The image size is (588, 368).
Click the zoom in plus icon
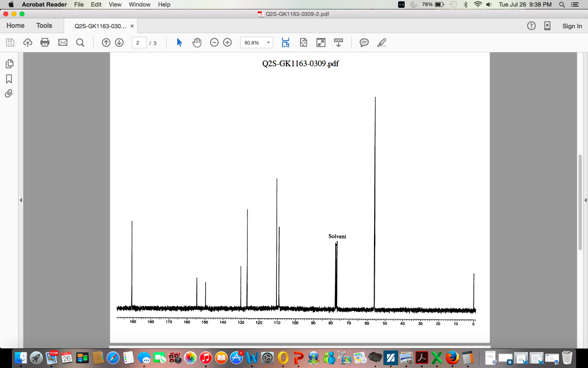(x=227, y=43)
